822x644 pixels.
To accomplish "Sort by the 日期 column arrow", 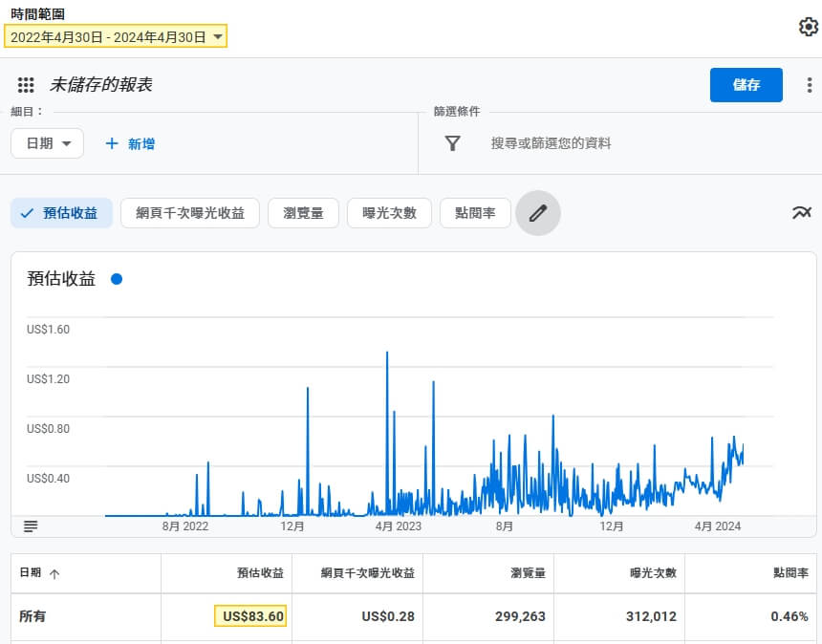I will (54, 574).
